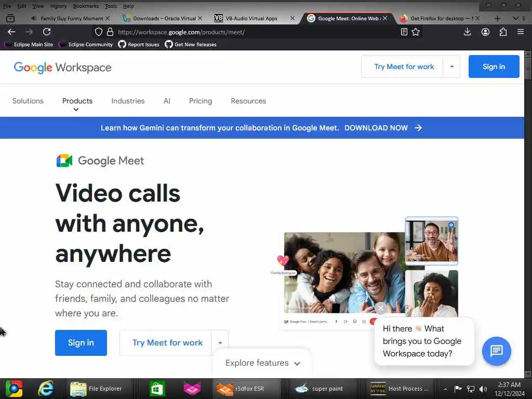The image size is (532, 399).
Task: Click DOWNLOAD NOW in the blue banner
Action: click(383, 128)
